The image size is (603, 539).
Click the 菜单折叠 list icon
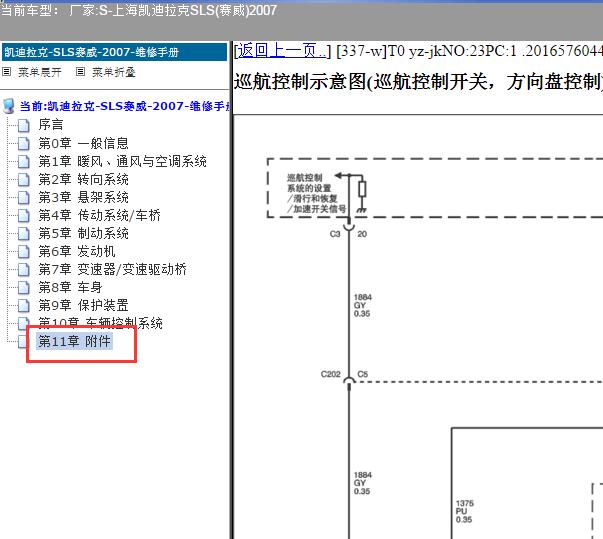(80, 72)
